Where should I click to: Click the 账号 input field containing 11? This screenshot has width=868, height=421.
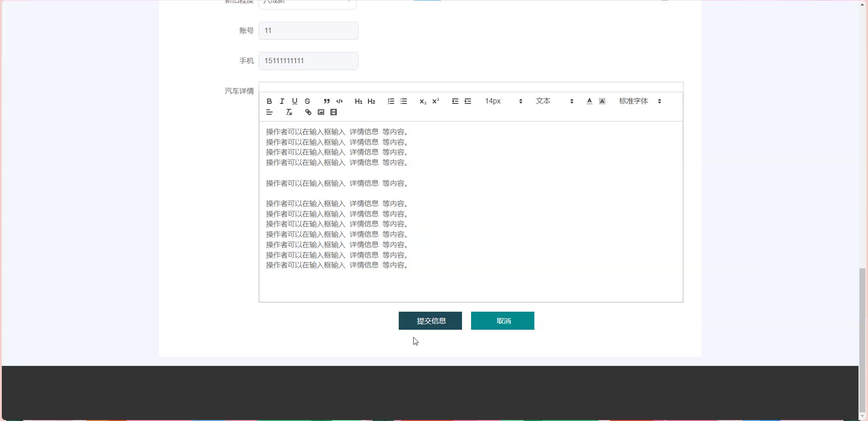point(308,31)
